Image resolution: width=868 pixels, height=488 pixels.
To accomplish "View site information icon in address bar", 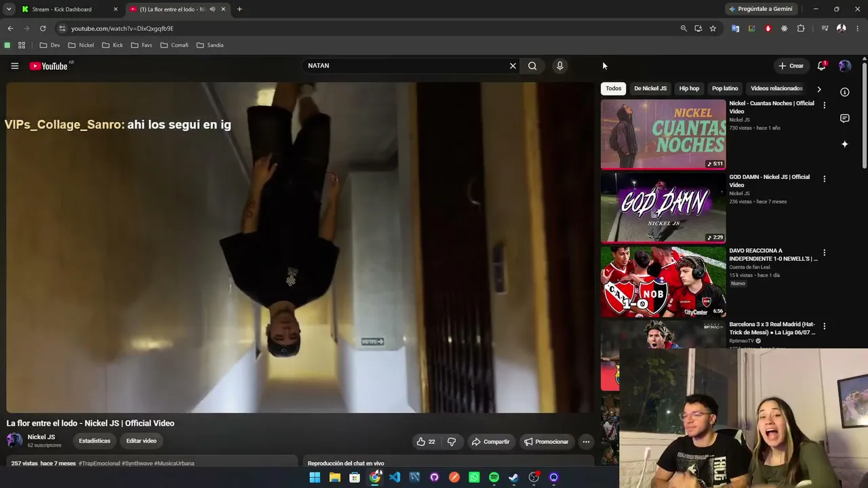I will pos(62,28).
